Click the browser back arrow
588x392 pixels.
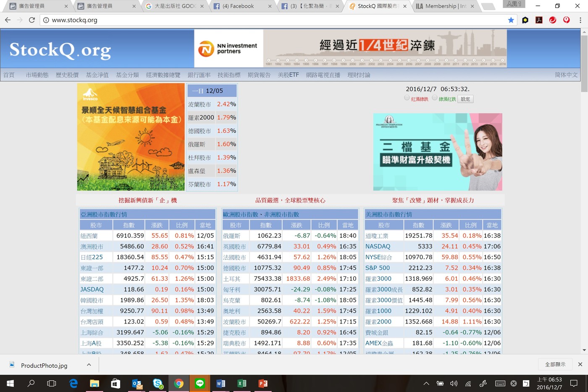(x=8, y=20)
